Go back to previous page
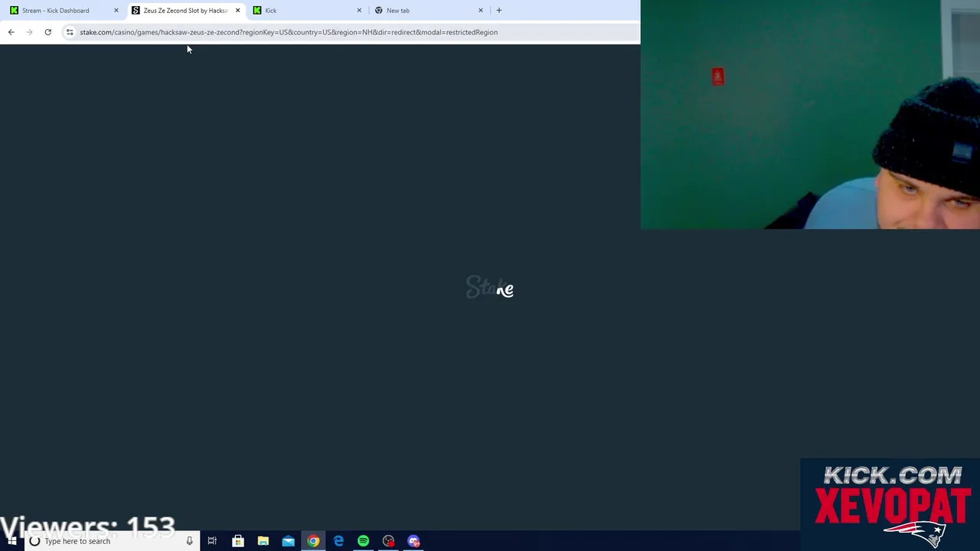Image resolution: width=980 pixels, height=551 pixels. click(x=11, y=32)
